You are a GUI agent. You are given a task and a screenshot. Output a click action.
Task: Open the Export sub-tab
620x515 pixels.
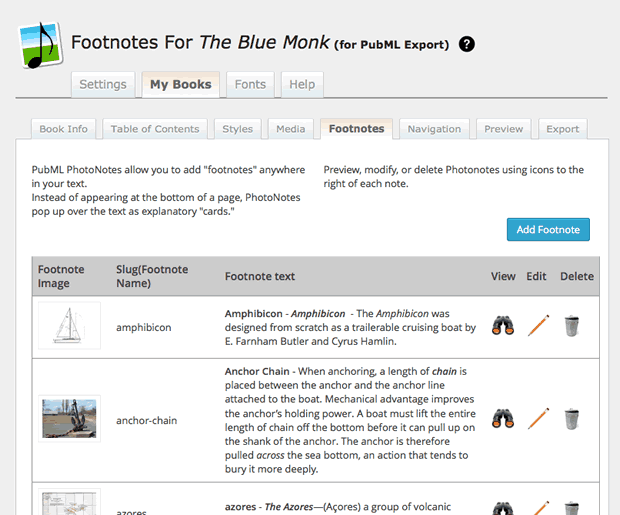pyautogui.click(x=562, y=129)
